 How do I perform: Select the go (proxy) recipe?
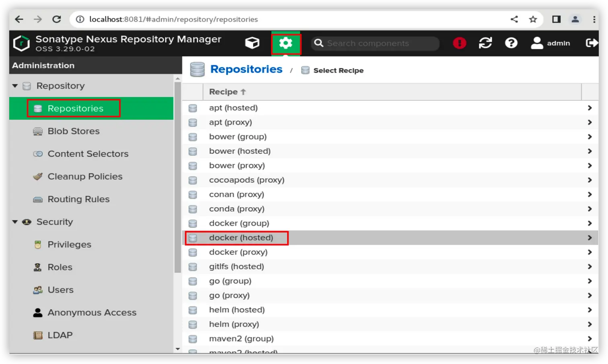(x=390, y=296)
